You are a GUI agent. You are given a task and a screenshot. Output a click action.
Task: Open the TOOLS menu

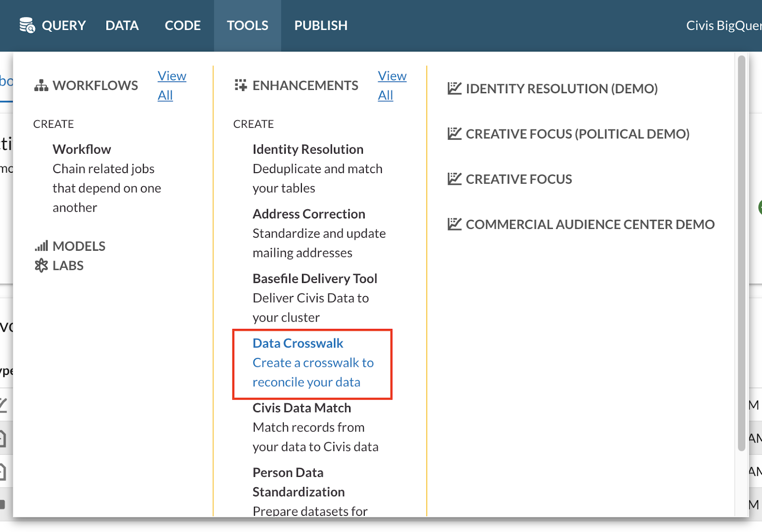[248, 26]
